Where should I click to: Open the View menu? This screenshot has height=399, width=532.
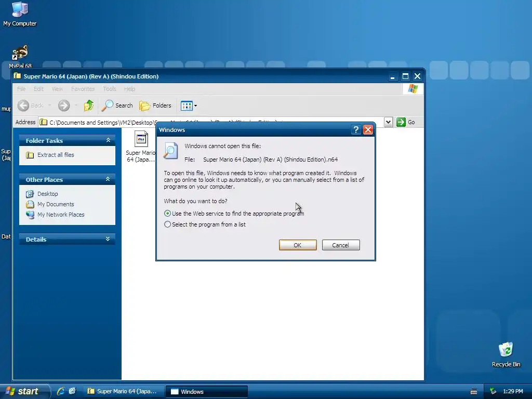[57, 89]
